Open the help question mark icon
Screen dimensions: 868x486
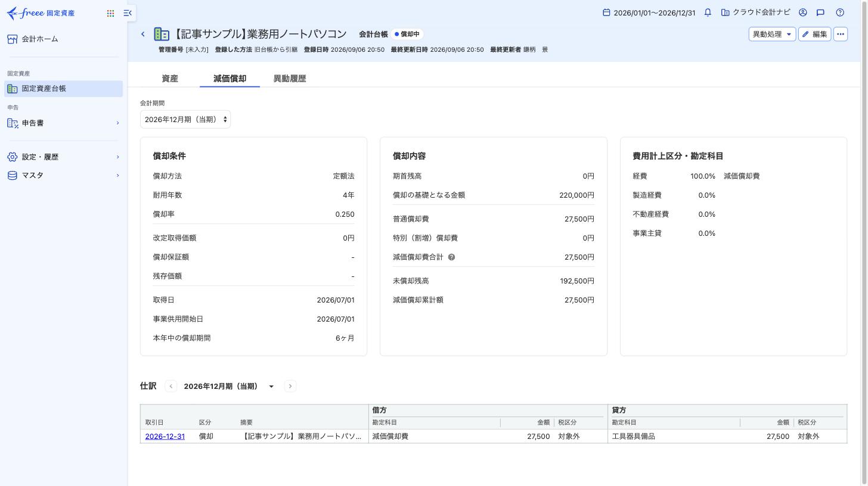point(840,13)
